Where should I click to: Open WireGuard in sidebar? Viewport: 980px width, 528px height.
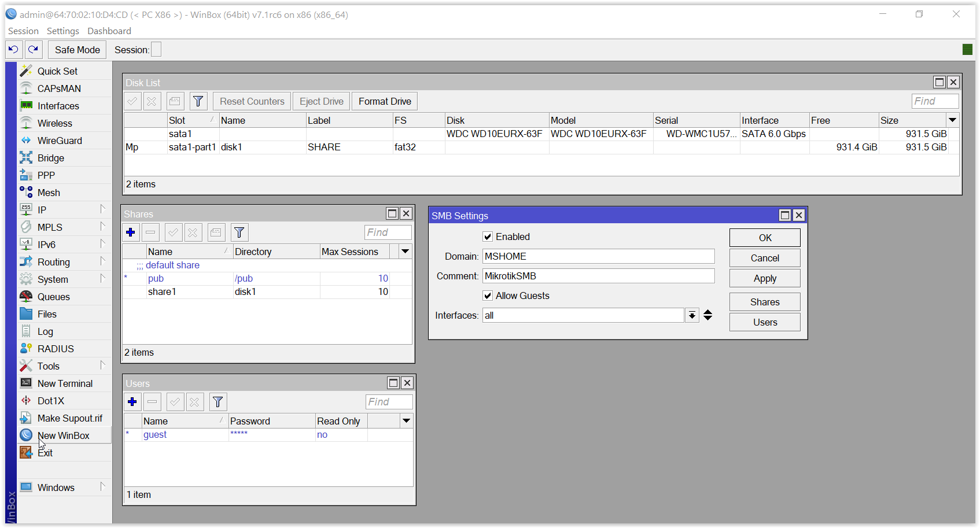click(65, 141)
